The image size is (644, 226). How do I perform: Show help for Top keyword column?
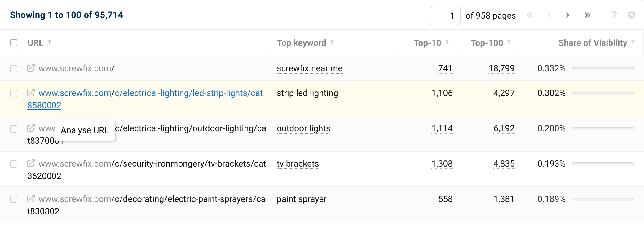tap(332, 42)
